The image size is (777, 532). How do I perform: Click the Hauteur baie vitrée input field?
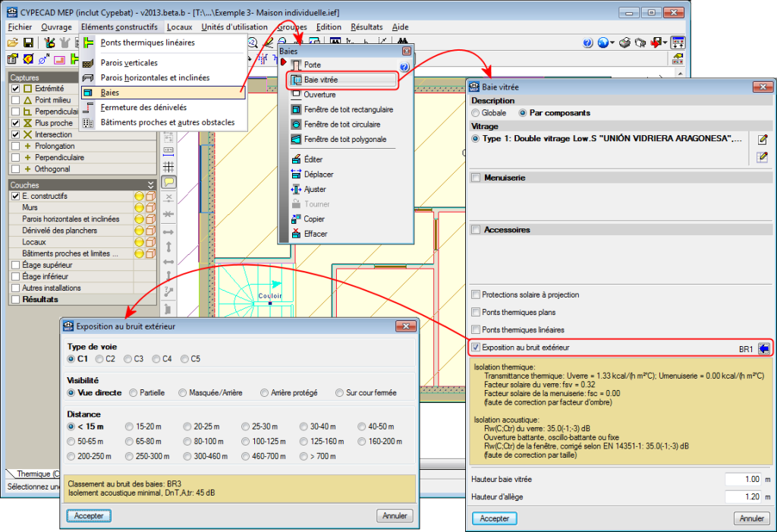(x=742, y=480)
